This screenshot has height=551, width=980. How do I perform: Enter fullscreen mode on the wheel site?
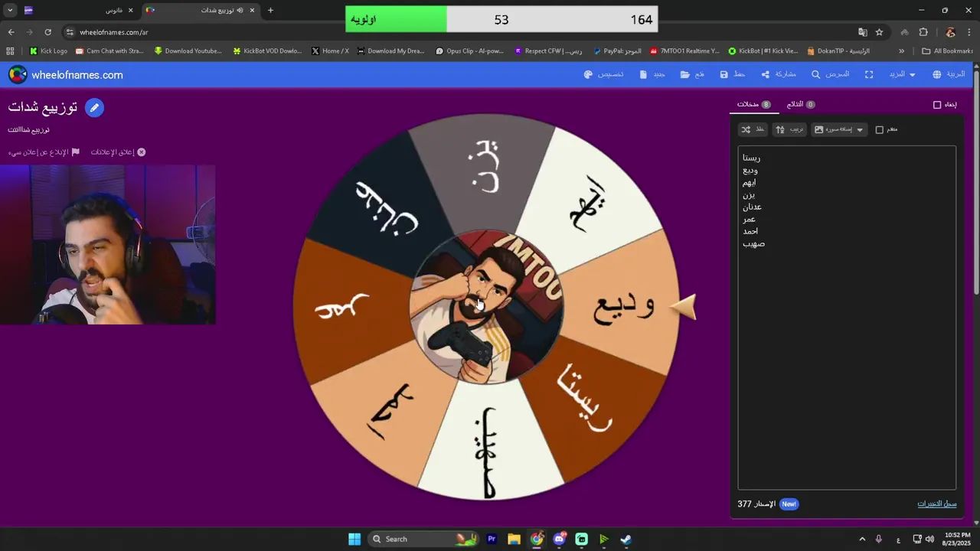pos(869,74)
